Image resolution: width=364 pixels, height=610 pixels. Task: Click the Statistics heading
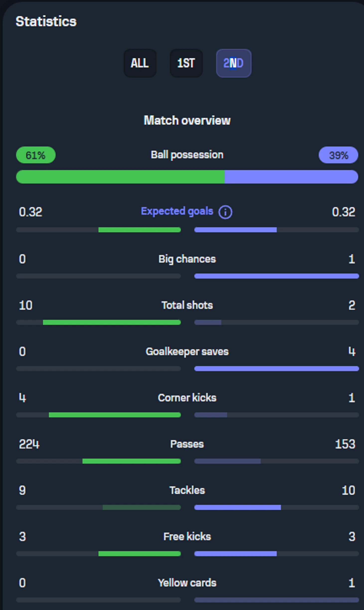point(46,21)
